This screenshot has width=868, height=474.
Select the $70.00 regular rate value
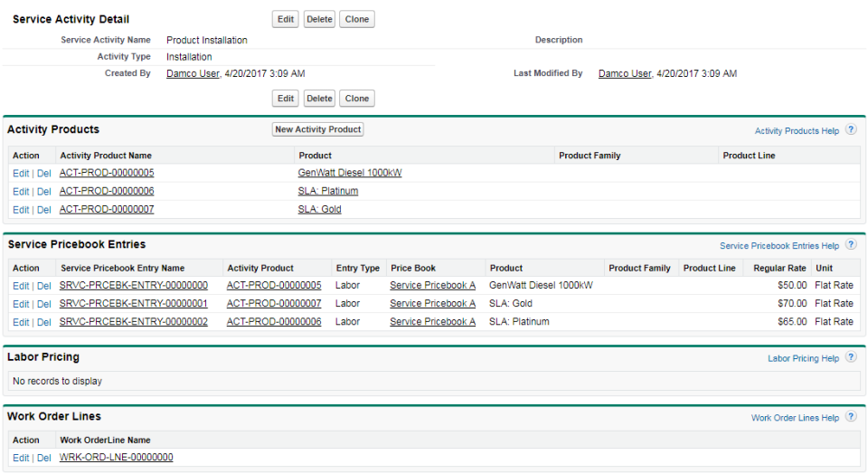(792, 303)
